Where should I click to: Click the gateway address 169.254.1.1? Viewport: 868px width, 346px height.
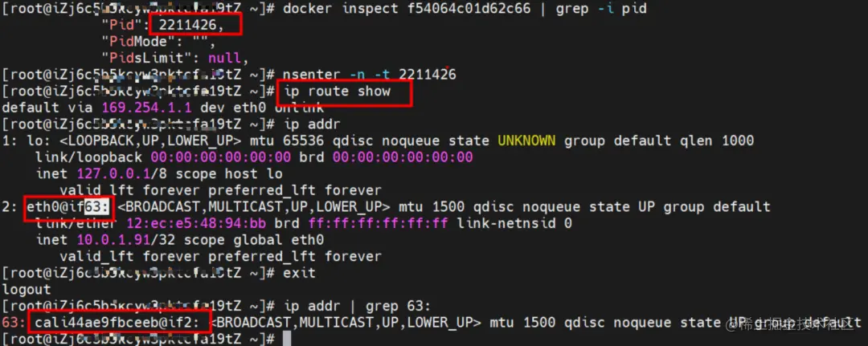tap(147, 108)
